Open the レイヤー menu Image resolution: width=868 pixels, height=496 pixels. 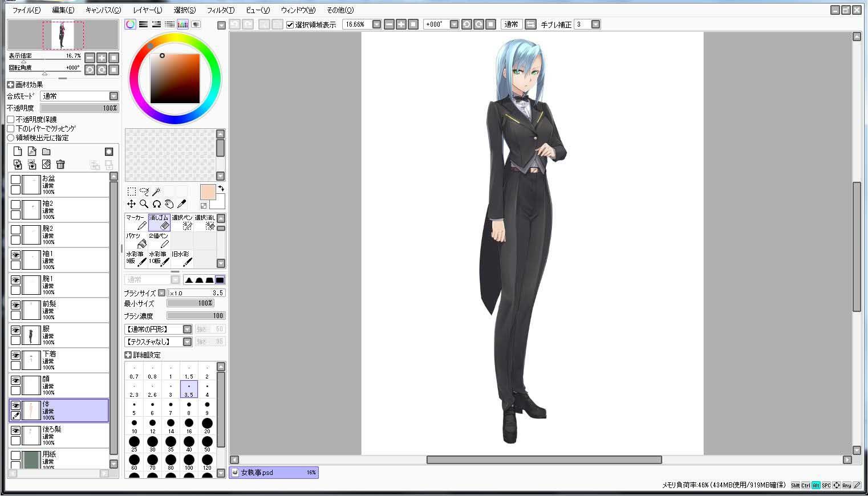148,10
